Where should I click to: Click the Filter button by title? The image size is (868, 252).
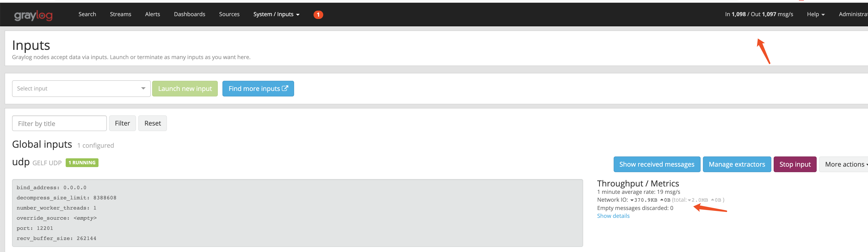(122, 123)
